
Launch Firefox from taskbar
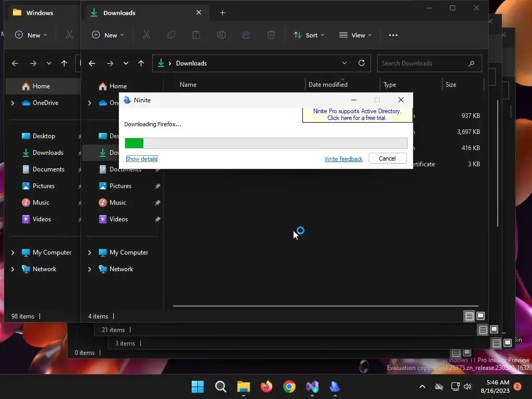coord(267,387)
